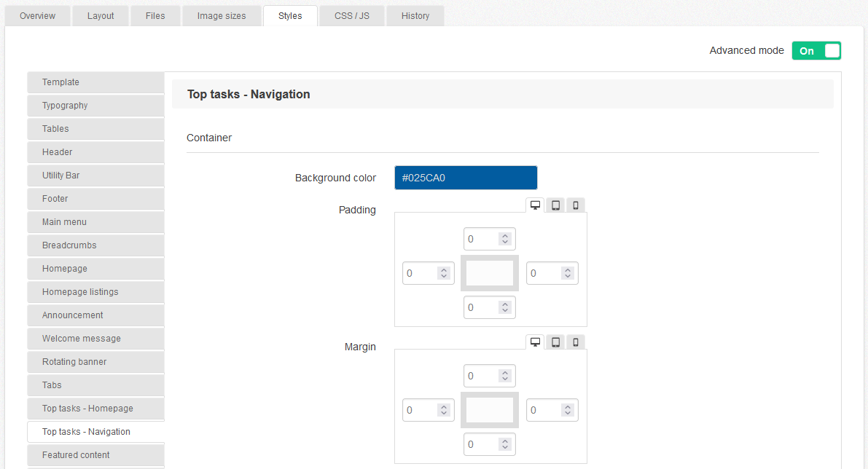The height and width of the screenshot is (469, 868).
Task: Open the Background color picker
Action: click(466, 177)
